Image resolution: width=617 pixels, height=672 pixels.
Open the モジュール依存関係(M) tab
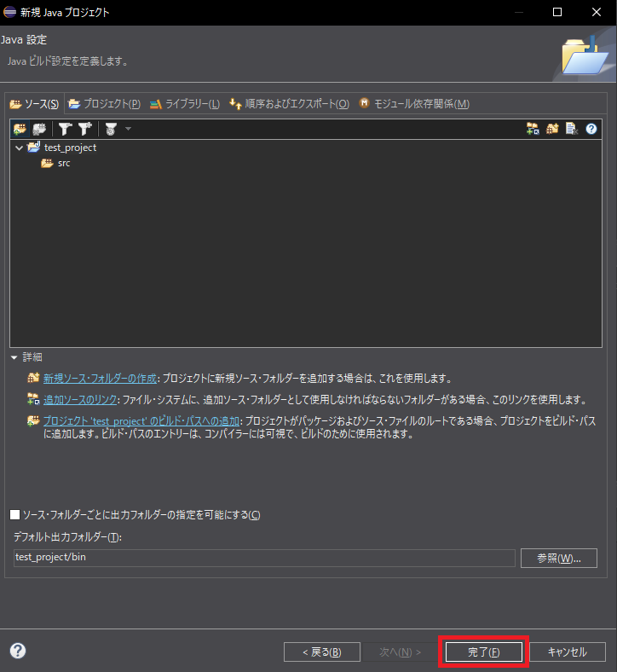coord(414,104)
